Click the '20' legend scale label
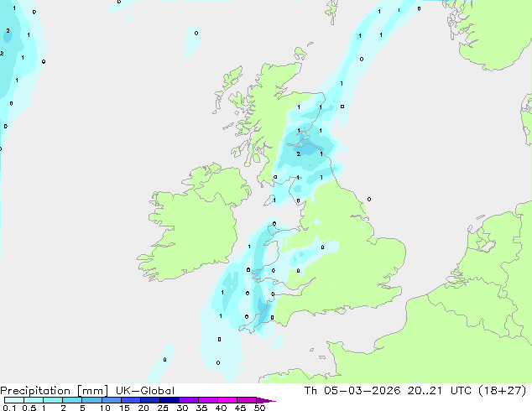This screenshot has width=532, height=411. pos(143,408)
